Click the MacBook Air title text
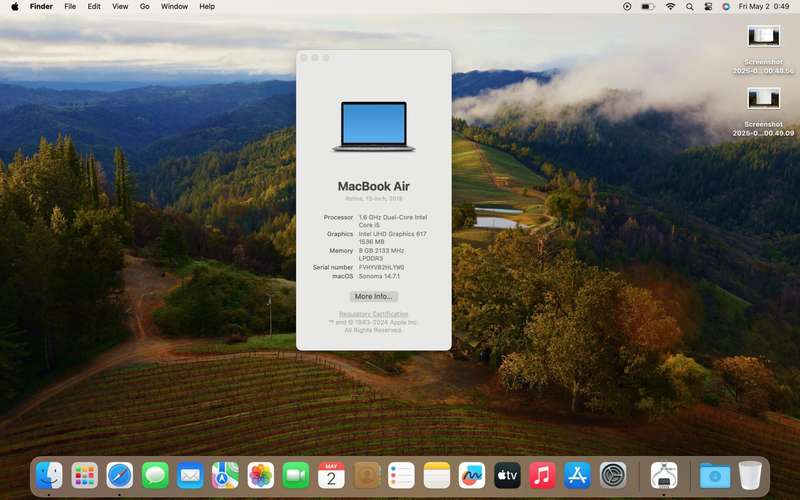Screen dimensions: 800x500 [x=373, y=186]
